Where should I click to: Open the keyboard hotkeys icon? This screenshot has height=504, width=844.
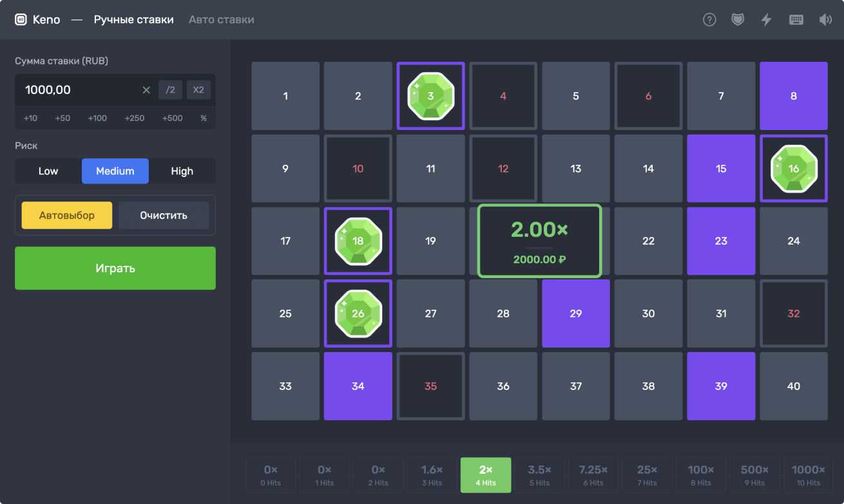coord(796,20)
